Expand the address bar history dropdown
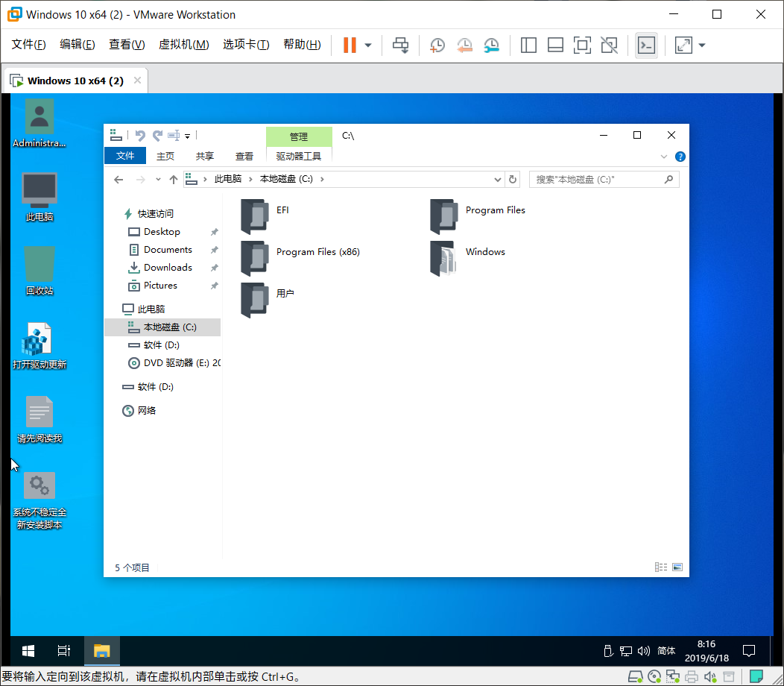 click(x=498, y=180)
